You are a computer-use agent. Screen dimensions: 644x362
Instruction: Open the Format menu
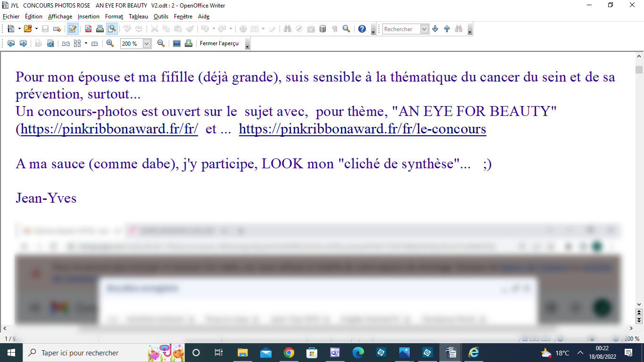pos(114,16)
